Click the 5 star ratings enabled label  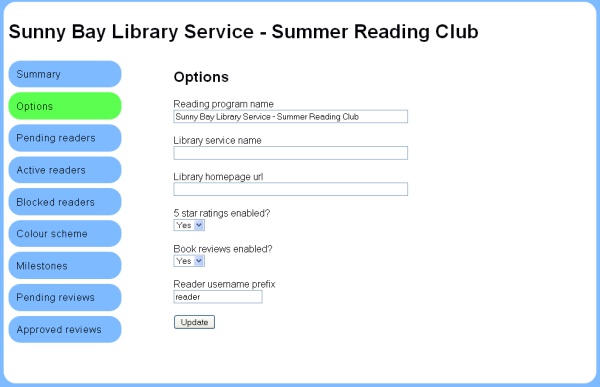(x=222, y=213)
